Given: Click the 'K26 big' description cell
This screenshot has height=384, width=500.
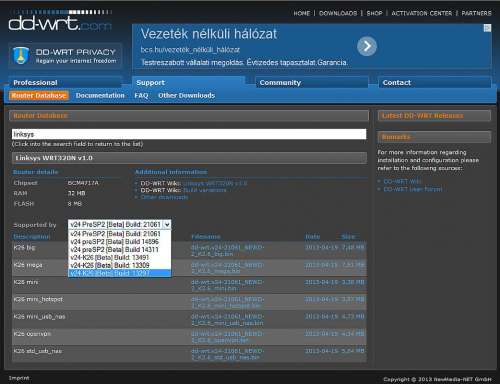Looking at the screenshot, I should click(24, 248).
